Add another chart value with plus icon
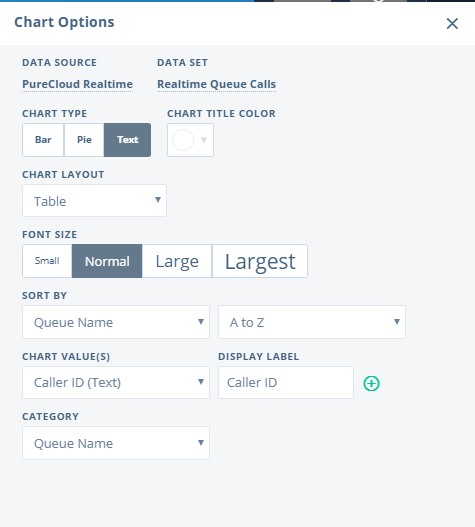 click(371, 383)
